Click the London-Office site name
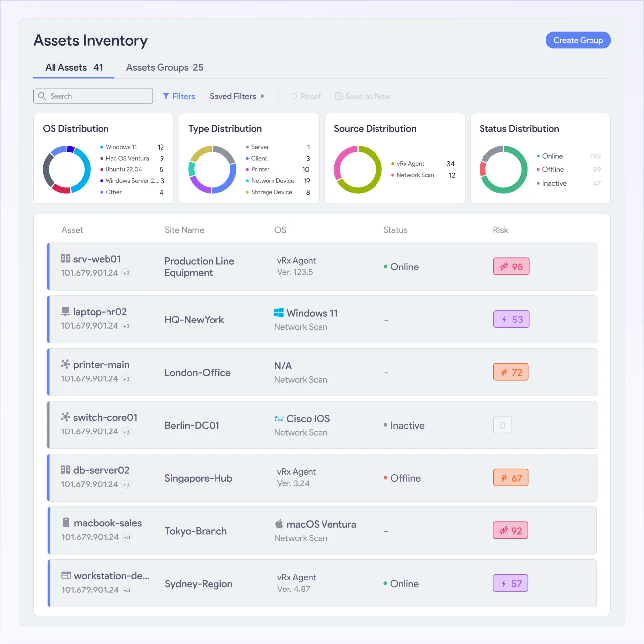The image size is (644, 644). click(x=198, y=373)
